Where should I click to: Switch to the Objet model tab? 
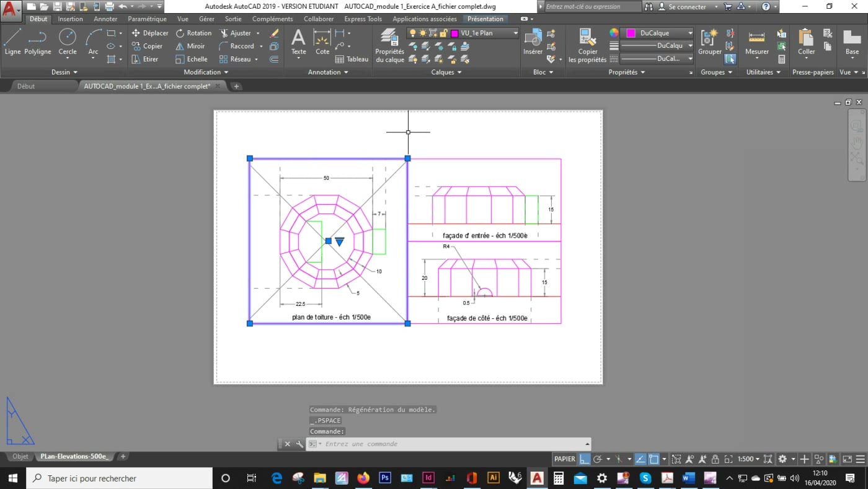(x=20, y=457)
